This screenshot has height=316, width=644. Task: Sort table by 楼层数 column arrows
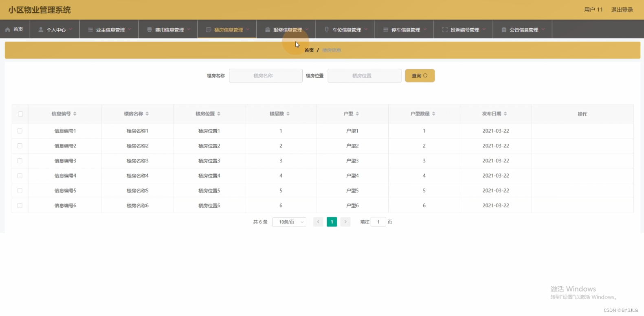click(x=288, y=114)
